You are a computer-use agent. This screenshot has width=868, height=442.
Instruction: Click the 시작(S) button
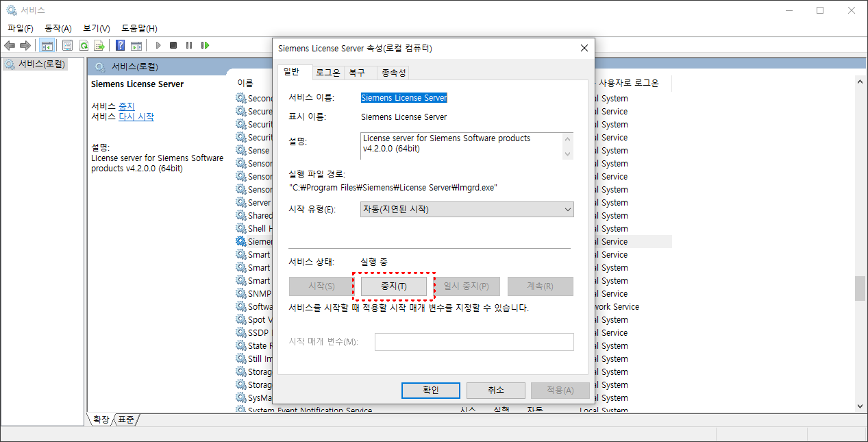(x=321, y=286)
